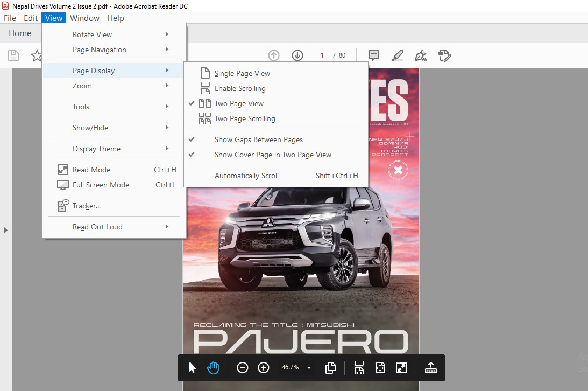The height and width of the screenshot is (391, 588).
Task: Click the Adobe Acrobat PDF title icon
Action: [x=5, y=6]
